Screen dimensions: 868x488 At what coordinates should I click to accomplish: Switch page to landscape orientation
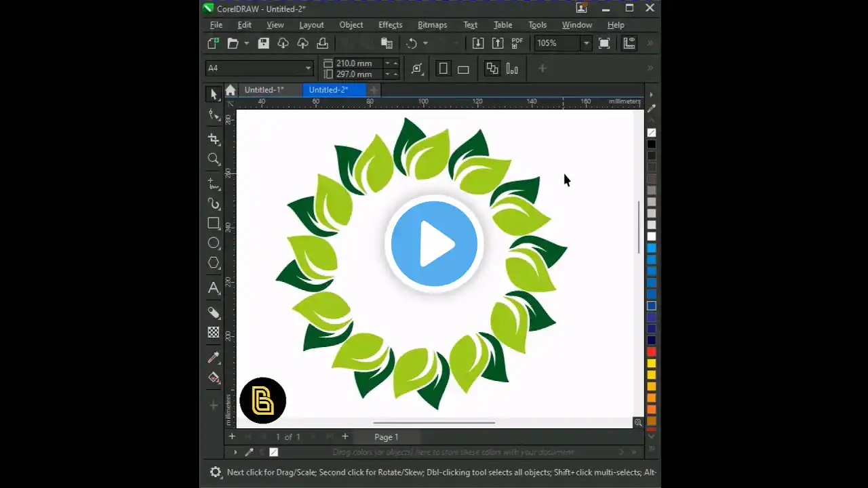tap(463, 68)
